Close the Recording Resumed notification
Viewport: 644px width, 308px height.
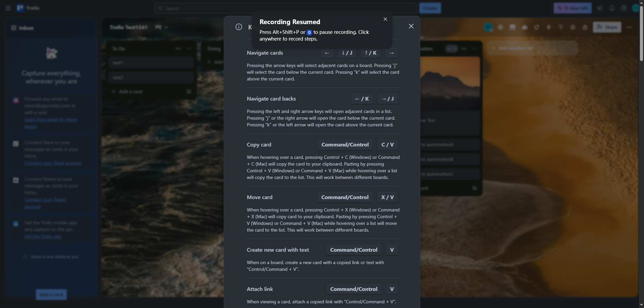click(385, 19)
